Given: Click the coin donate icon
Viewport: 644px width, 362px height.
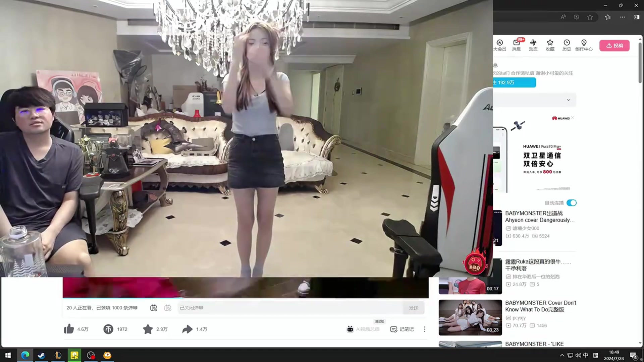Looking at the screenshot, I should (x=108, y=329).
